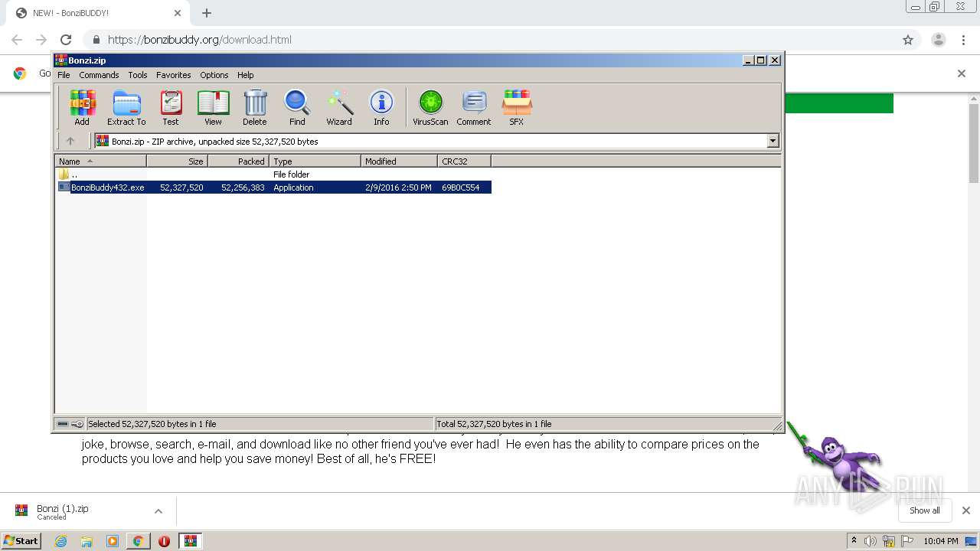Image resolution: width=980 pixels, height=551 pixels.
Task: Open the Commands menu
Action: point(99,75)
